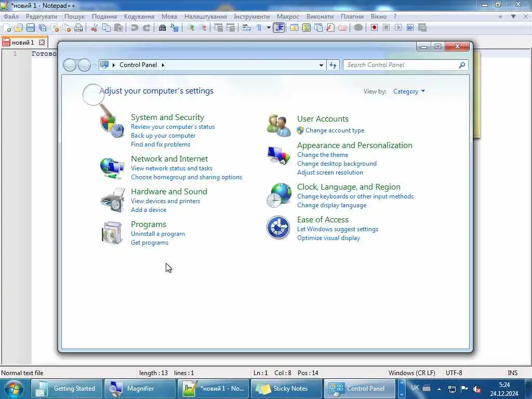This screenshot has width=532, height=399.
Task: Redo action in Notepad++ toolbar
Action: (x=146, y=28)
